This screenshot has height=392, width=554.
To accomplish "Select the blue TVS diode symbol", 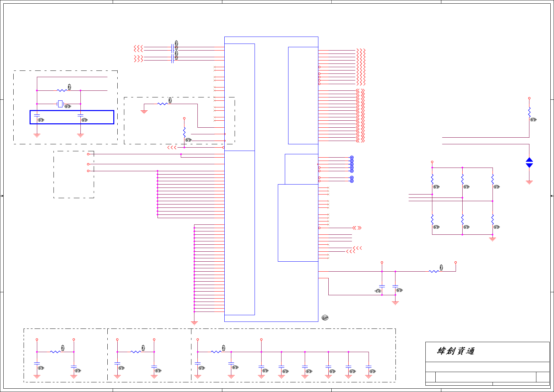I will 529,163.
